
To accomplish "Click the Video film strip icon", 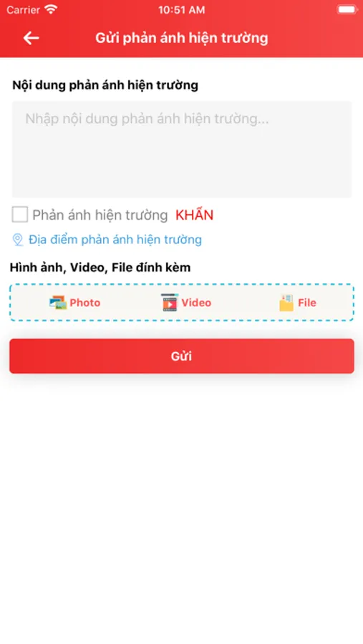I will (x=170, y=303).
